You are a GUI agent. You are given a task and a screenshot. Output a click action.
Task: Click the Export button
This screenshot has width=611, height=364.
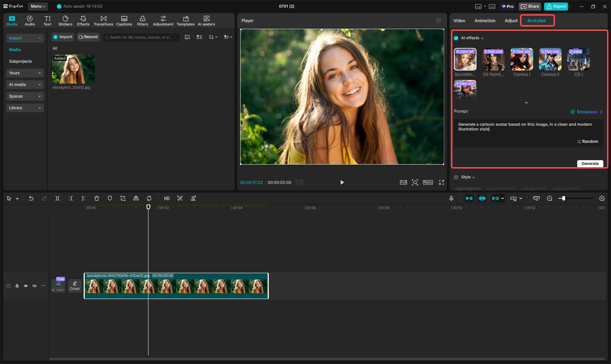556,7
